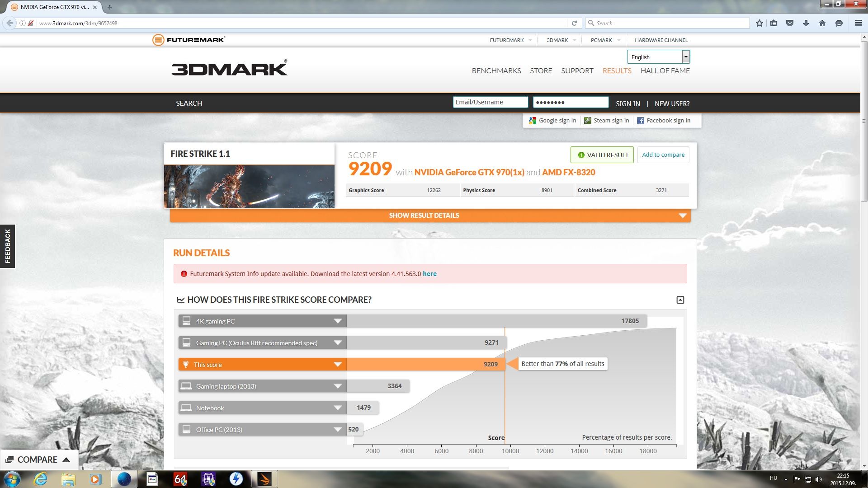Select the NVIDIA GeForce GTX 970 browser tab
Screen dimensions: 868x488
53,7
